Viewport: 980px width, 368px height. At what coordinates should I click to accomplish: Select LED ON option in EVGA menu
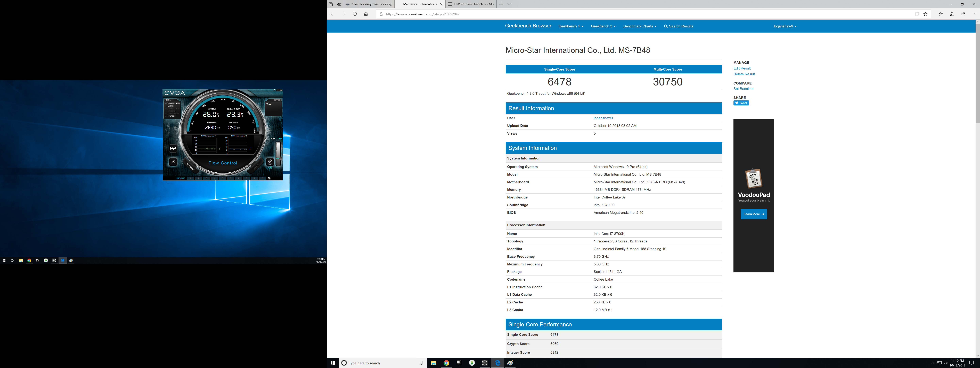170,106
